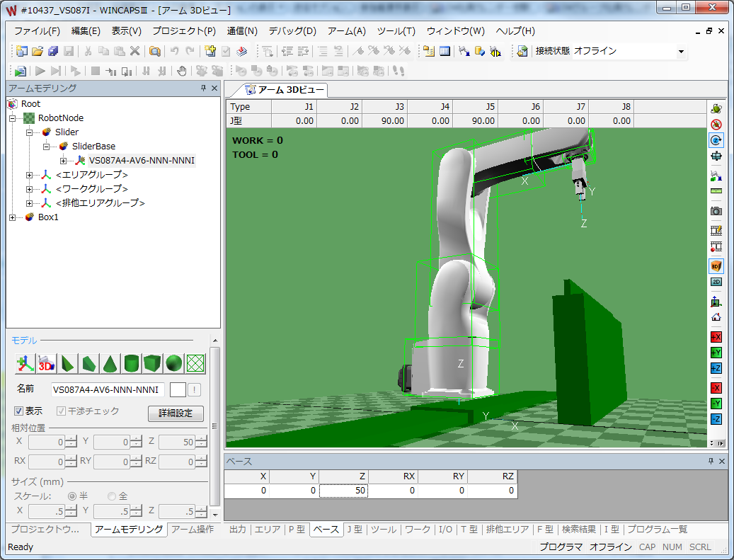Image resolution: width=734 pixels, height=560 pixels.
Task: Expand the <エリアグループ> node
Action: 29,175
